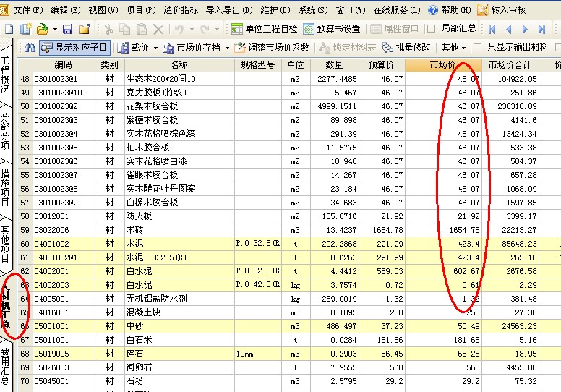Click the Delete X icon
This screenshot has width=561, height=392.
point(158,29)
